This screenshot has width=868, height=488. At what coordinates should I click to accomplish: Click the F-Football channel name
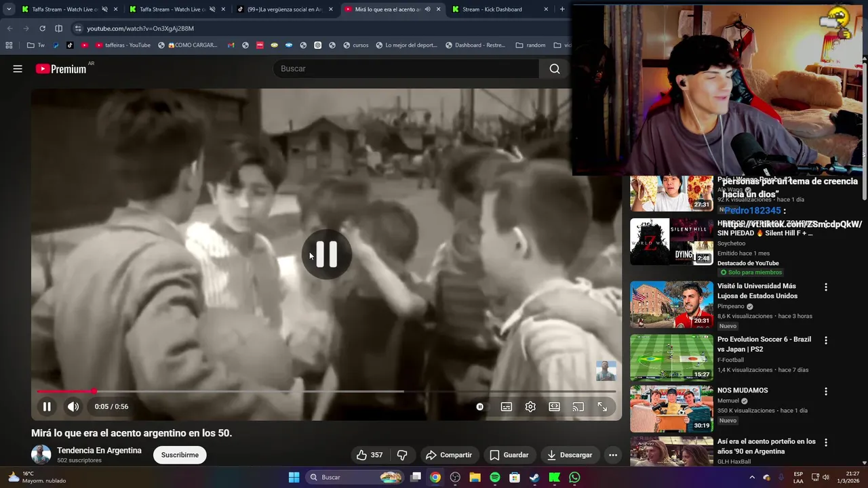pos(731,360)
